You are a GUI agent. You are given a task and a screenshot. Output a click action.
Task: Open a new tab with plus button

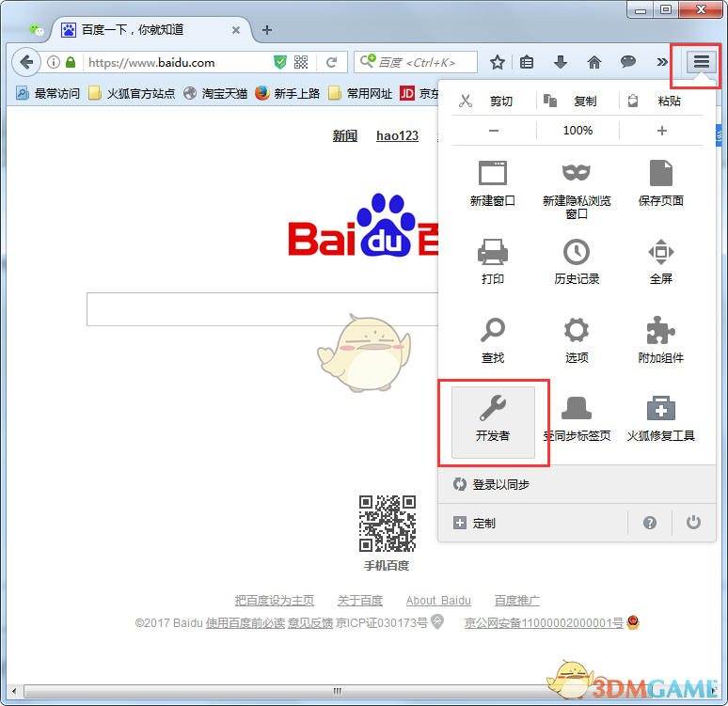(x=267, y=30)
